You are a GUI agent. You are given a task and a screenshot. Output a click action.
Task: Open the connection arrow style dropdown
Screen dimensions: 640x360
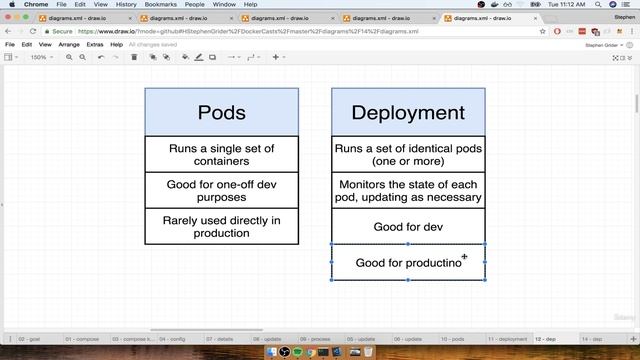(234, 58)
